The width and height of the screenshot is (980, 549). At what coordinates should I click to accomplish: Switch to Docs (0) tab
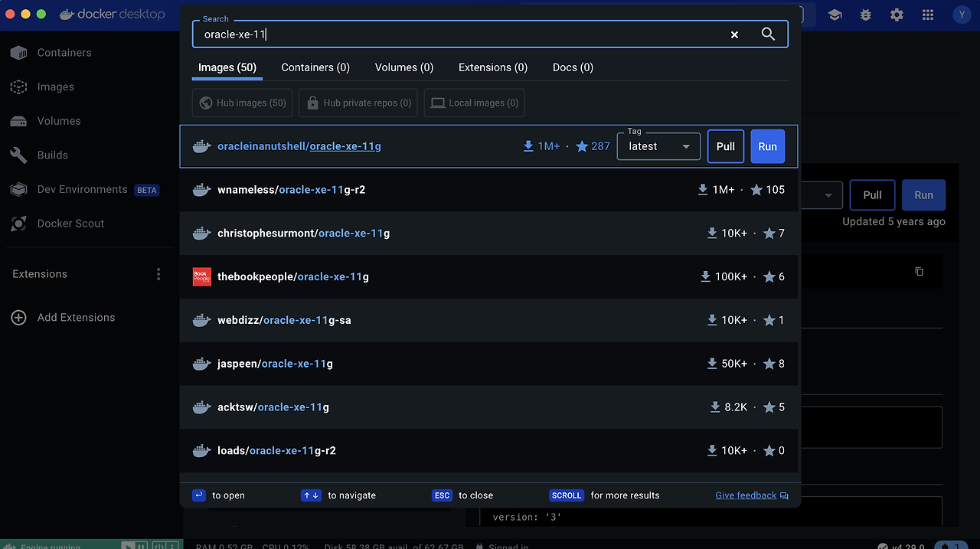573,67
